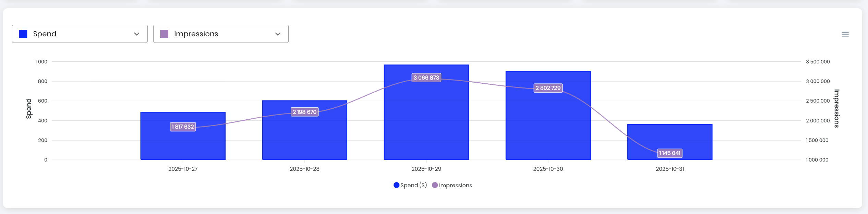Click the 1 145 041 impressions data label
The image size is (868, 214).
pos(670,153)
